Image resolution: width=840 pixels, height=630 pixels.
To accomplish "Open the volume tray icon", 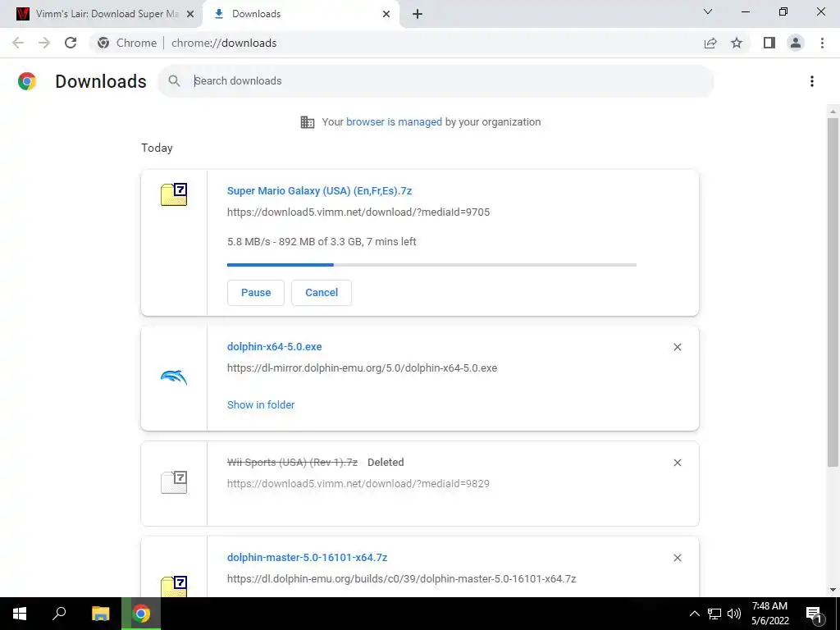I will (734, 614).
